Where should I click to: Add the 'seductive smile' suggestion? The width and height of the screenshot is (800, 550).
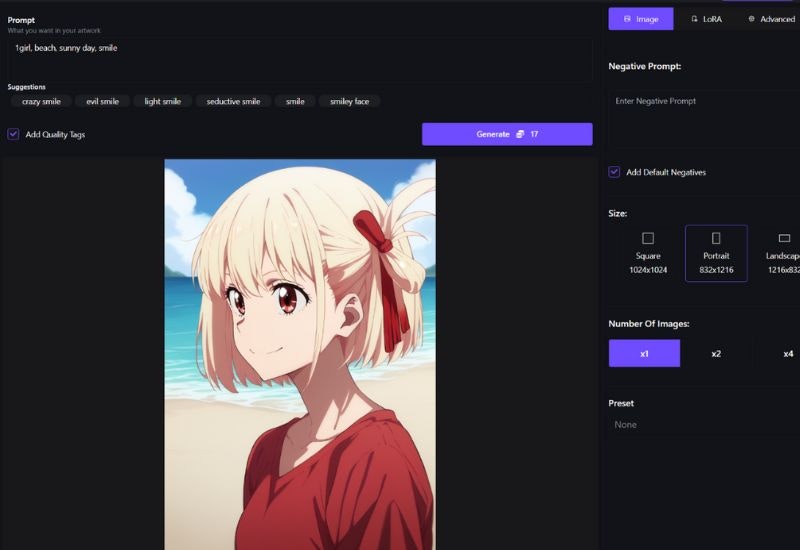pyautogui.click(x=233, y=102)
